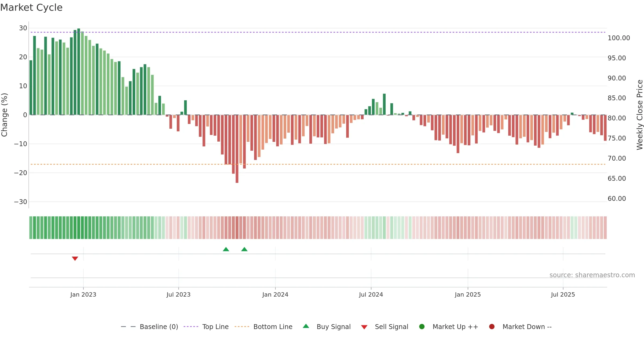Click the Jan 2023 axis label
The width and height of the screenshot is (644, 362).
(x=83, y=294)
